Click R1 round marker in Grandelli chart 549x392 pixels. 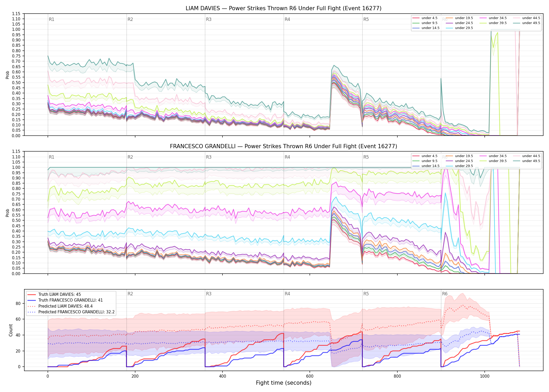tap(52, 157)
